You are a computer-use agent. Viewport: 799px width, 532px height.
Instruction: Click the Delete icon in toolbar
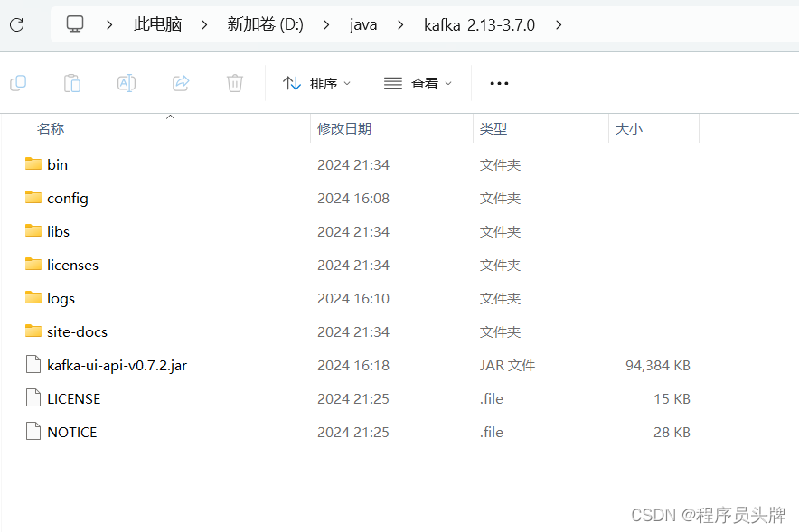pyautogui.click(x=234, y=82)
